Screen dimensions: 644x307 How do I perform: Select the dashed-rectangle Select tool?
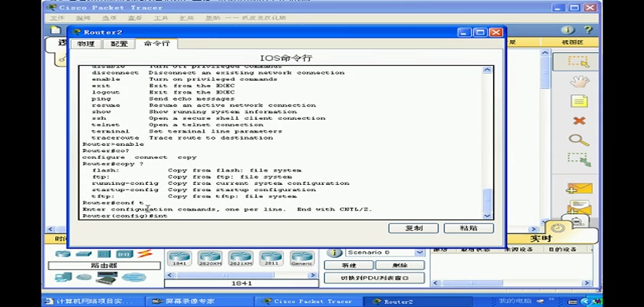(579, 61)
